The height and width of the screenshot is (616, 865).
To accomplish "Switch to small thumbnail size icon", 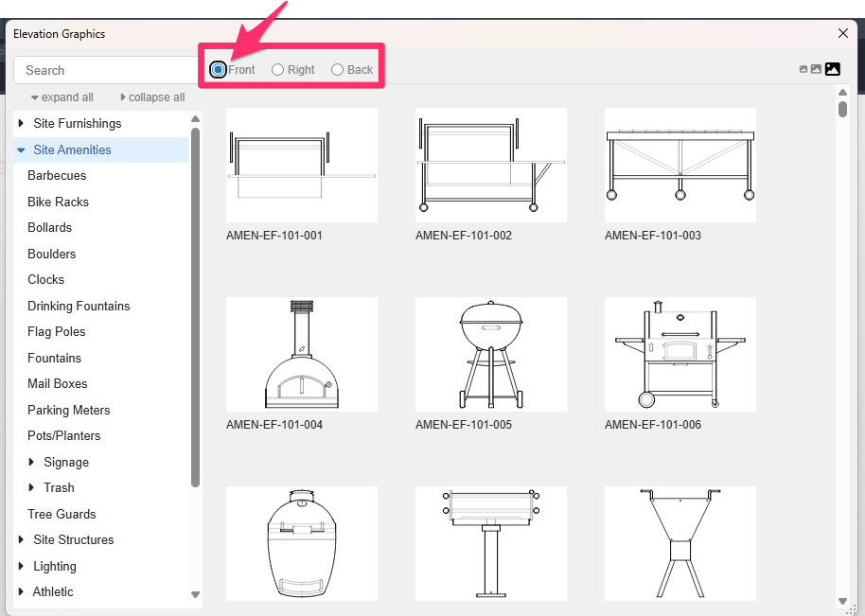I will [803, 69].
